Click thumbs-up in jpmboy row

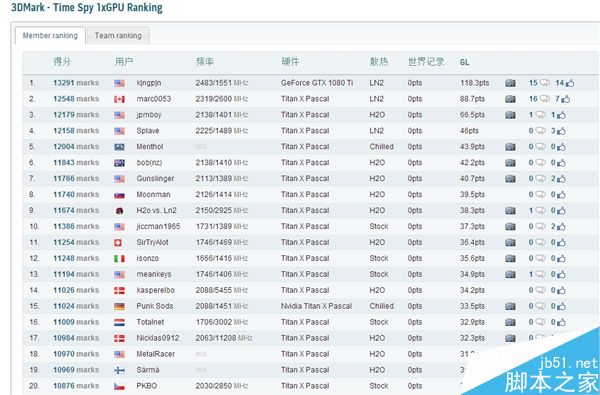point(561,115)
